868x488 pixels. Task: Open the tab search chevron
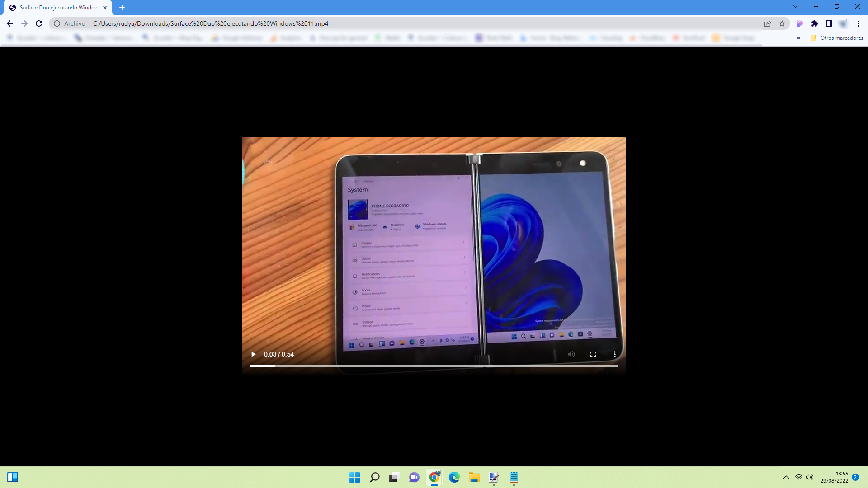point(795,7)
